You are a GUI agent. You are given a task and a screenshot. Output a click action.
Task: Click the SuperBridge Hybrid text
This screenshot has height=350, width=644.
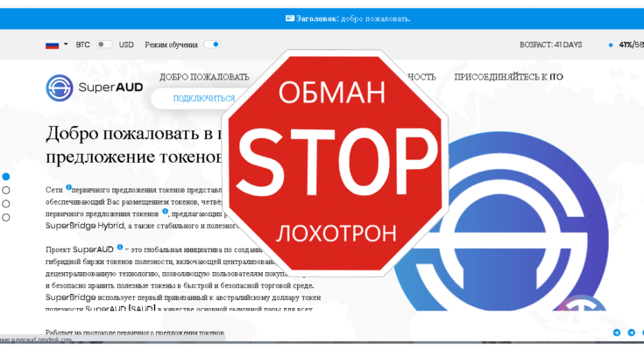[85, 226]
